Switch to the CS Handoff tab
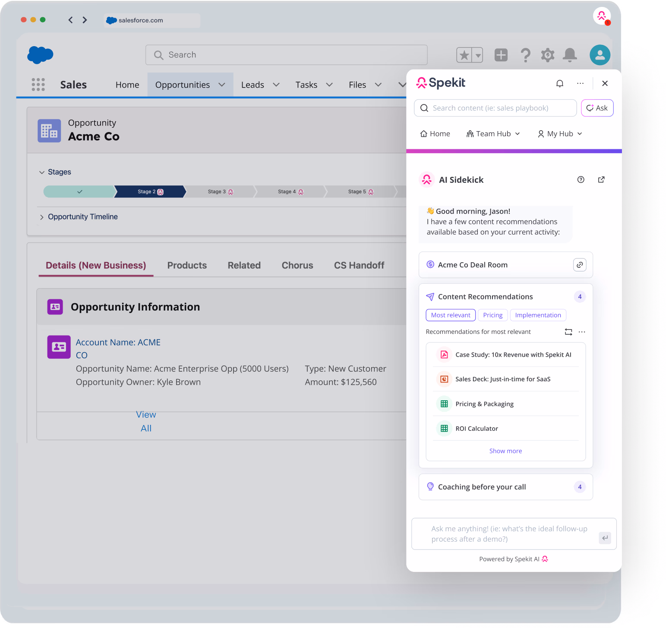 click(x=359, y=265)
